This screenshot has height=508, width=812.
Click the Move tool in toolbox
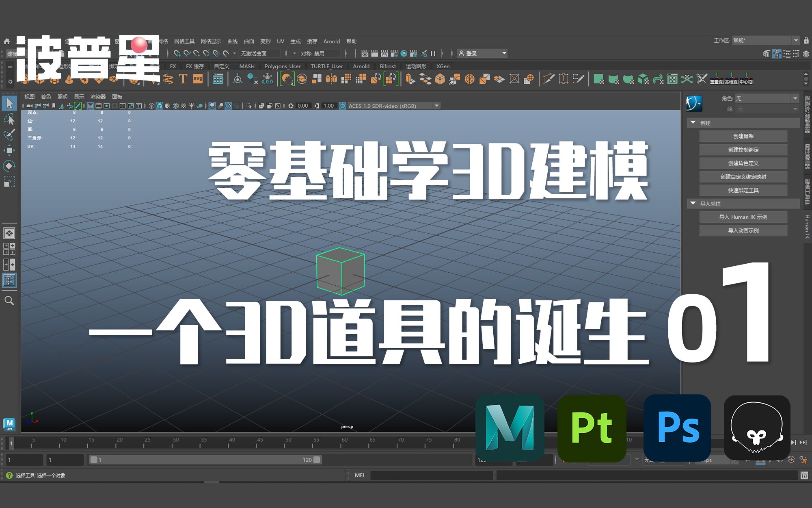[x=9, y=150]
